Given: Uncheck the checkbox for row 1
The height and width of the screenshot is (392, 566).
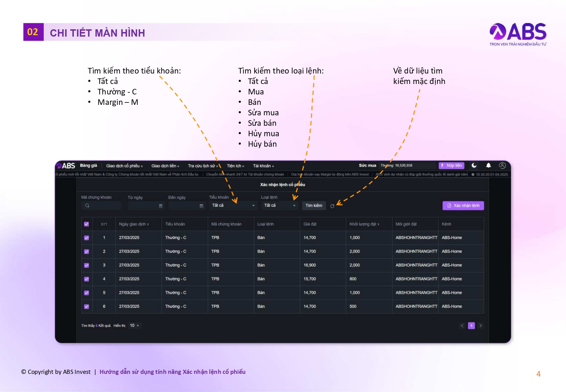Looking at the screenshot, I should pos(86,238).
